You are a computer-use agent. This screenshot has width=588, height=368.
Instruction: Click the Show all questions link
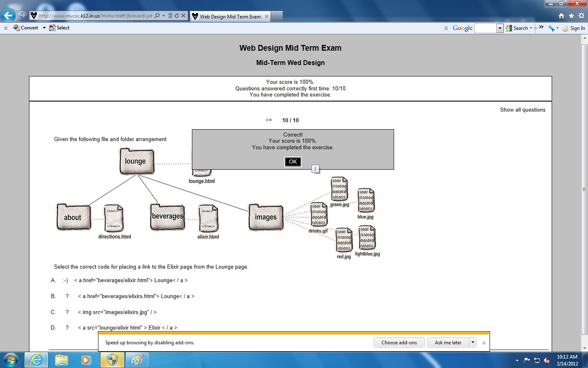click(x=522, y=110)
